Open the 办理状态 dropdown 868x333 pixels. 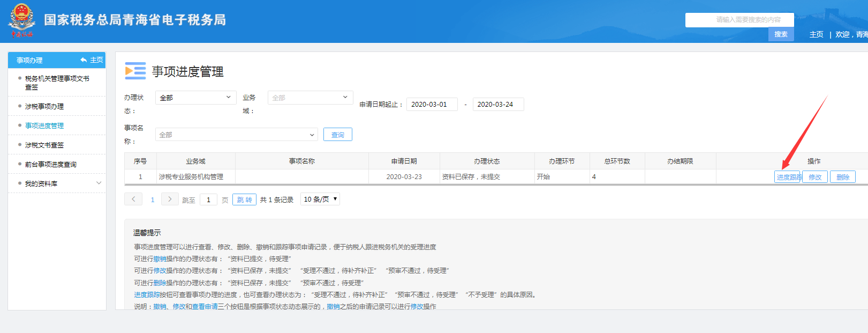tap(195, 98)
